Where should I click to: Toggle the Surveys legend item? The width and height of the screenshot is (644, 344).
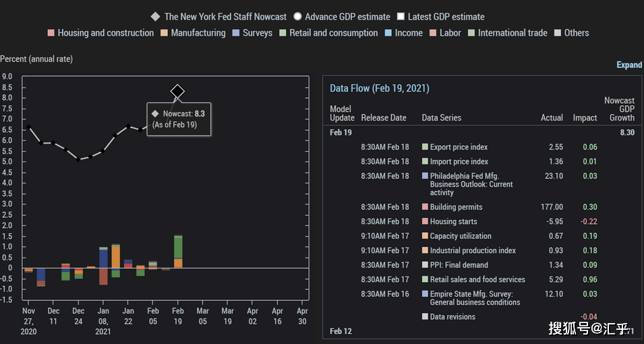point(252,33)
